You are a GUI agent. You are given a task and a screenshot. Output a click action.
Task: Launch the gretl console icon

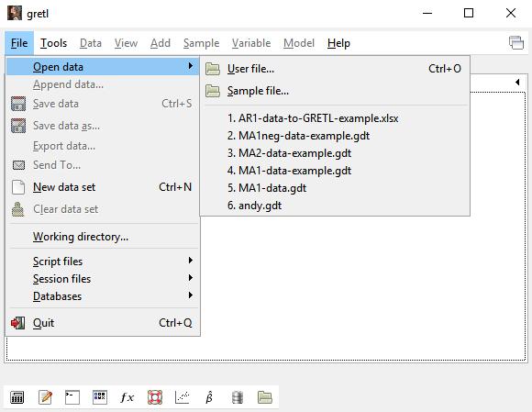[x=72, y=397]
